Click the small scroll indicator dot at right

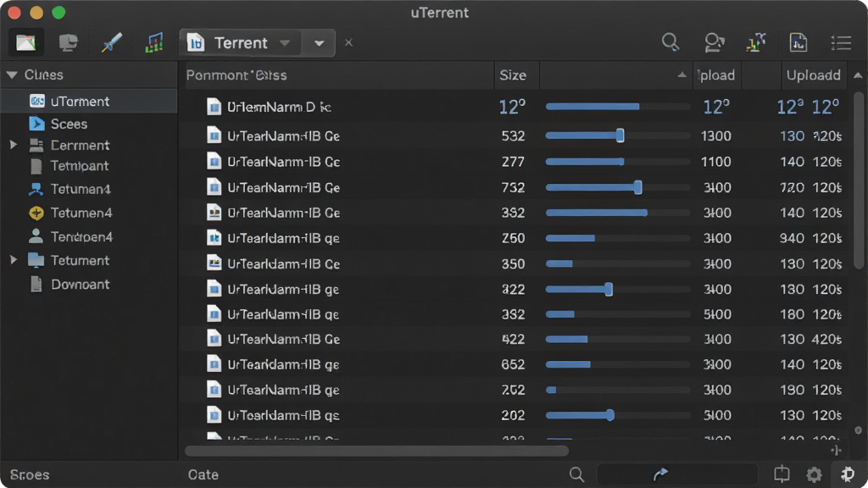click(x=858, y=430)
